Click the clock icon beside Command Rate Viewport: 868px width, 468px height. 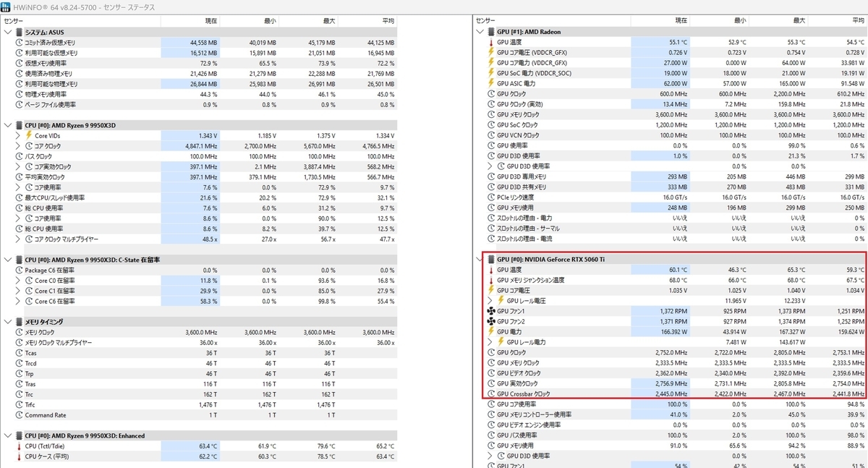pyautogui.click(x=19, y=415)
